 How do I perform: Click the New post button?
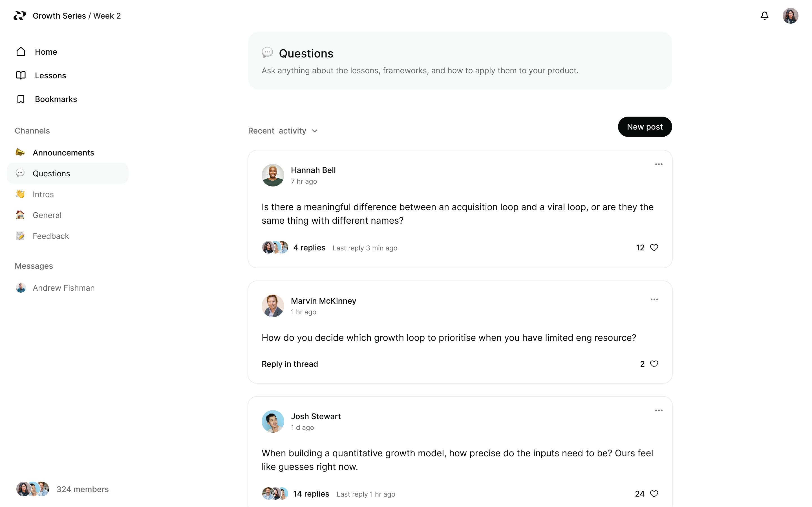tap(645, 127)
